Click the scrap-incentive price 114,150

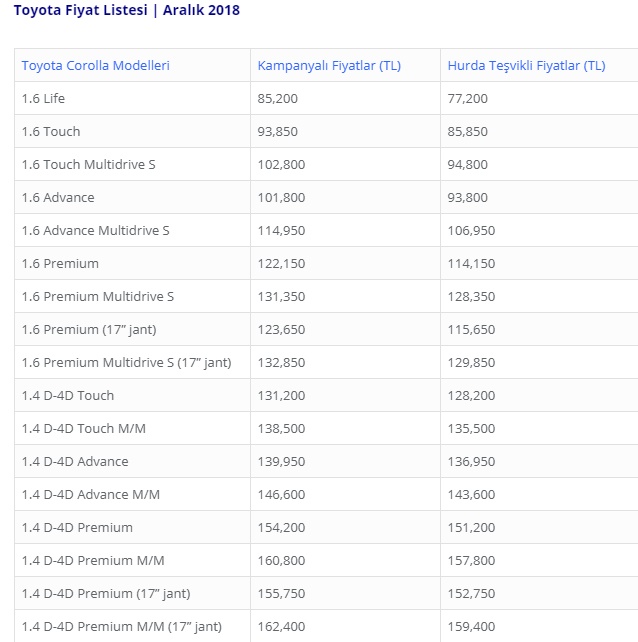(x=471, y=264)
